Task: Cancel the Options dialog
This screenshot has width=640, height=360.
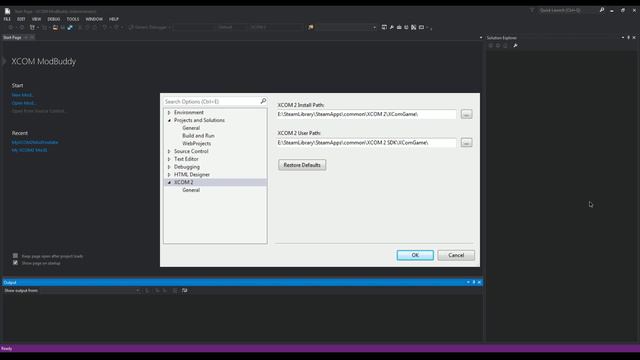Action: tap(456, 255)
